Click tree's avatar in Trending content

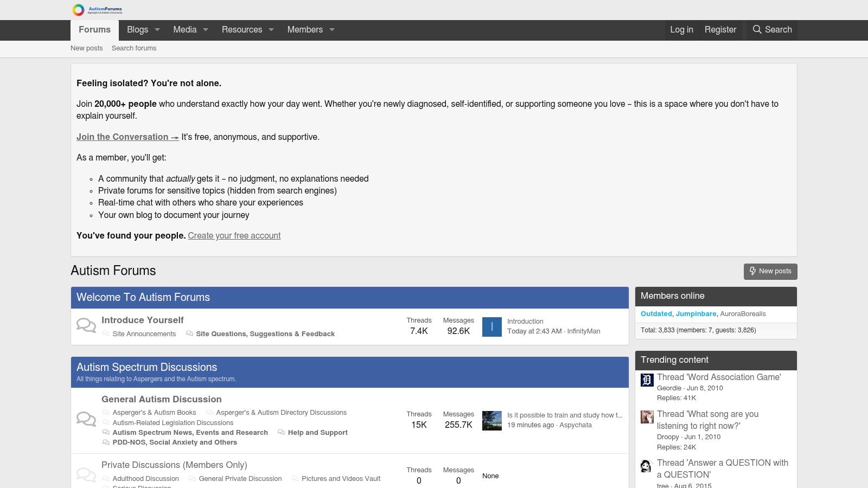click(x=646, y=466)
